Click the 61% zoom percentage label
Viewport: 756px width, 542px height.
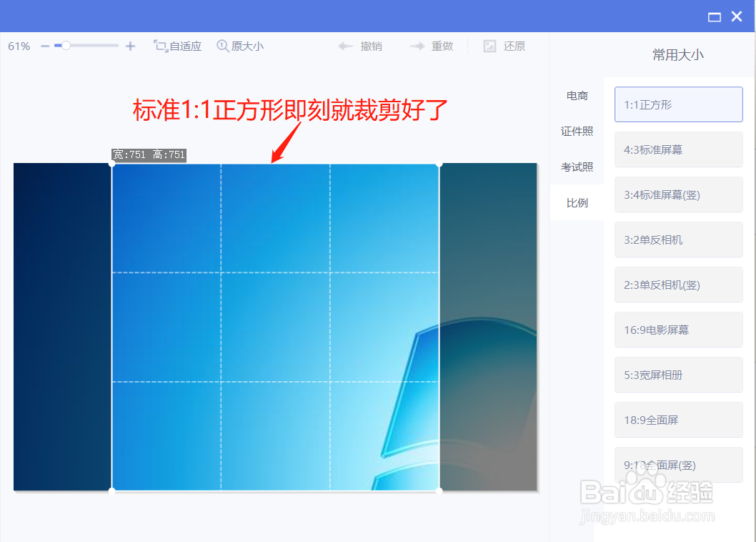(x=19, y=46)
